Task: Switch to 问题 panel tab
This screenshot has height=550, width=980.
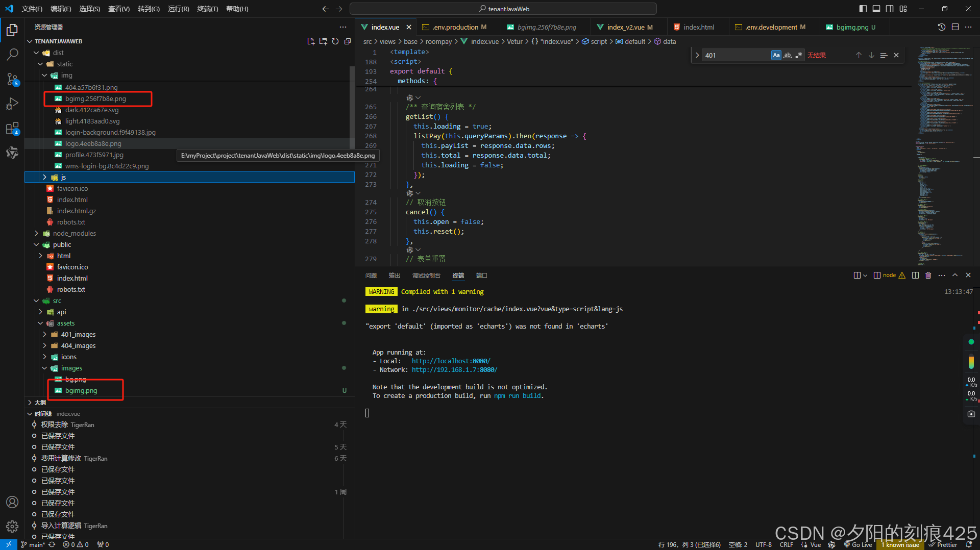Action: (x=371, y=276)
